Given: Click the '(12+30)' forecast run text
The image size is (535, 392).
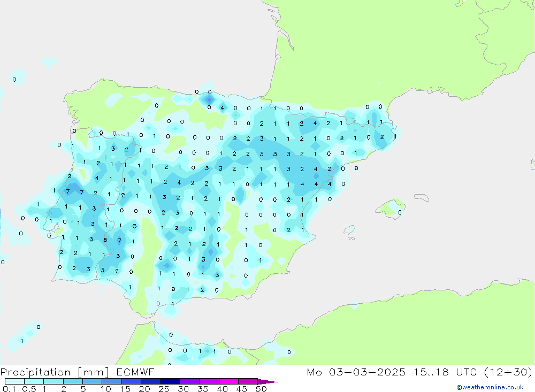Looking at the screenshot, I should 508,372.
